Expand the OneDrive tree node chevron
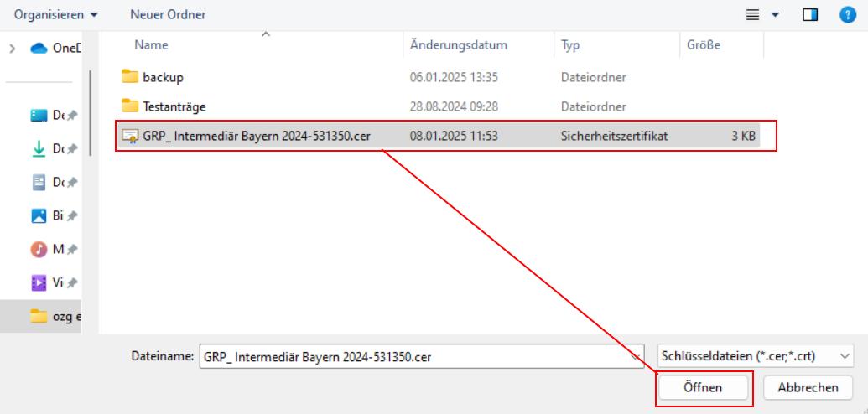The image size is (868, 414). pos(12,48)
